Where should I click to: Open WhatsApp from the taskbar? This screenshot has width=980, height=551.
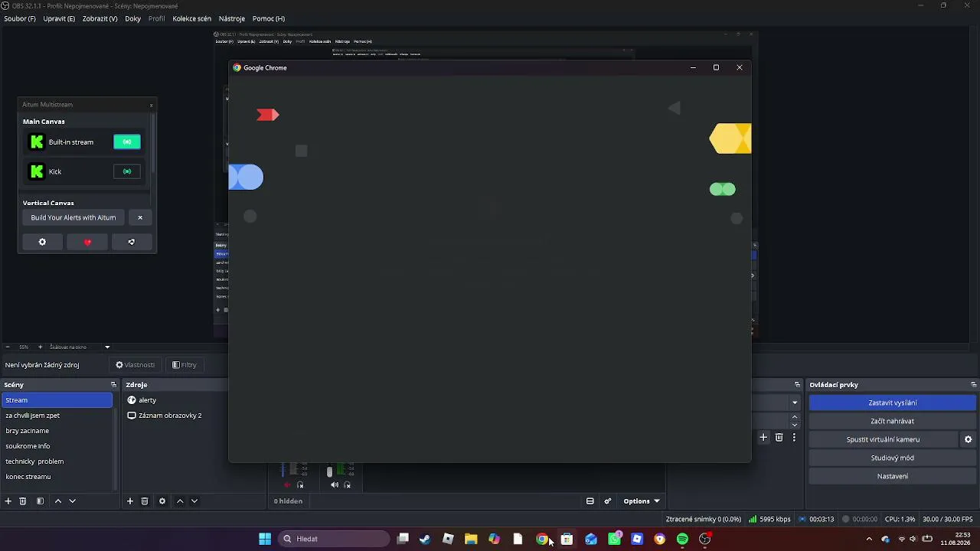(x=614, y=539)
